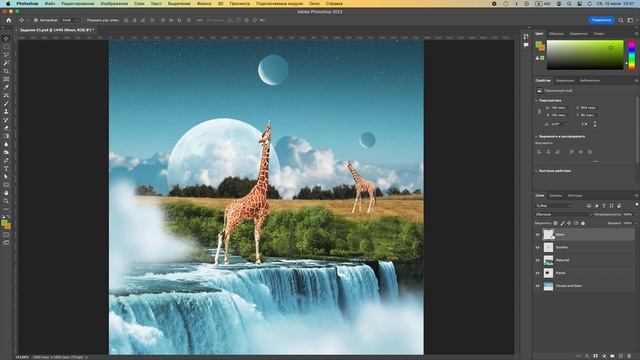Select the Clouds and Stars layer row
The width and height of the screenshot is (640, 360).
584,286
